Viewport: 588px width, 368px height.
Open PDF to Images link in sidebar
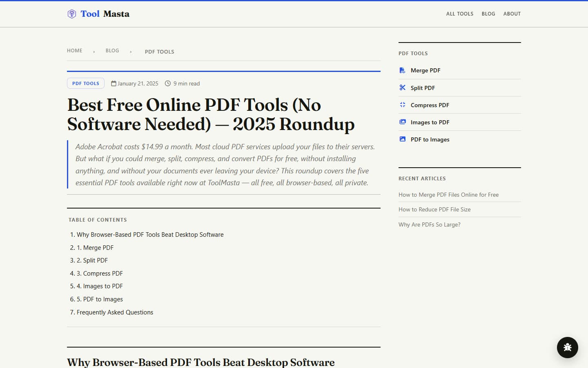430,139
